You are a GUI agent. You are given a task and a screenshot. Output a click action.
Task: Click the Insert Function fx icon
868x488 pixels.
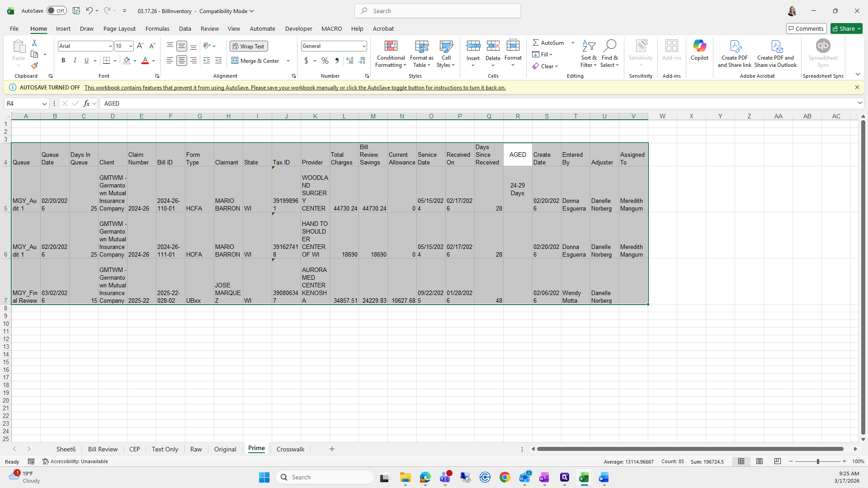point(86,103)
